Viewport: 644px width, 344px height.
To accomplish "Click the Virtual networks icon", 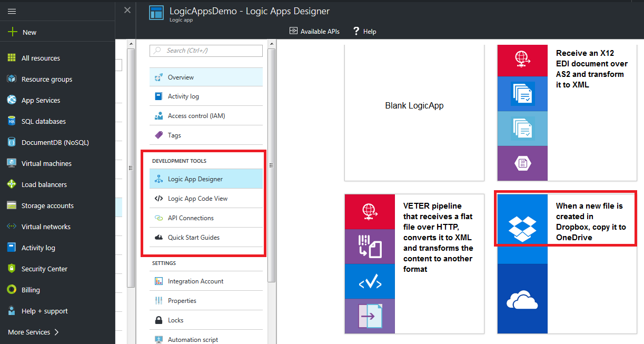I will click(12, 227).
